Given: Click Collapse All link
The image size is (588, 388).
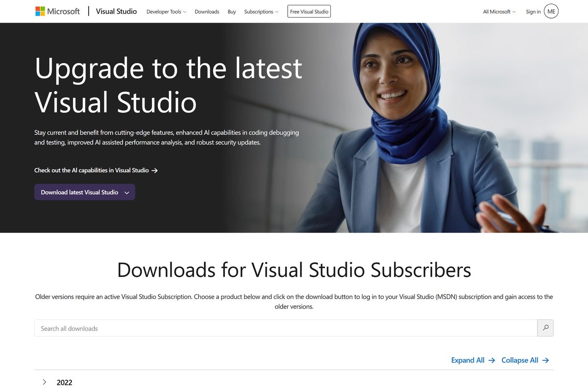Looking at the screenshot, I should [x=520, y=360].
